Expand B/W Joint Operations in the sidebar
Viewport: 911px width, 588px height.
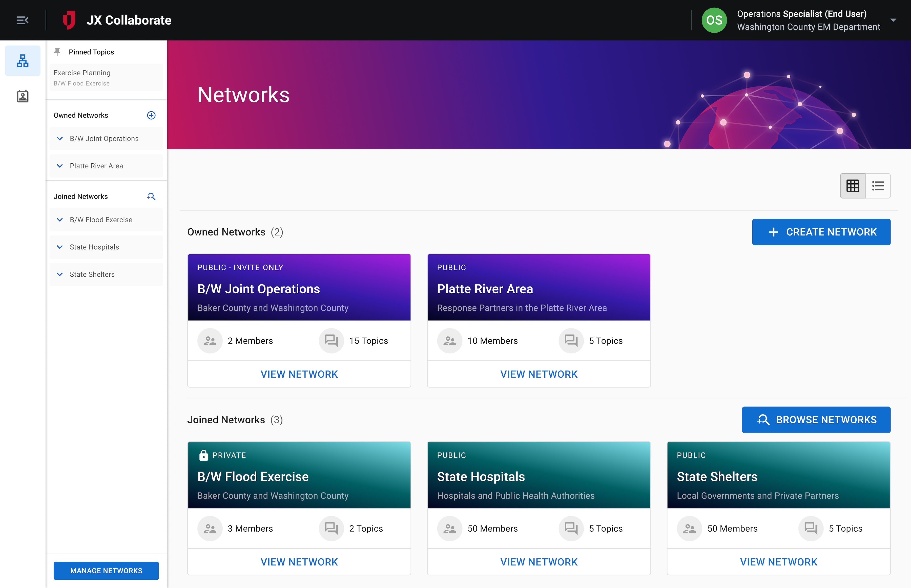pos(59,139)
